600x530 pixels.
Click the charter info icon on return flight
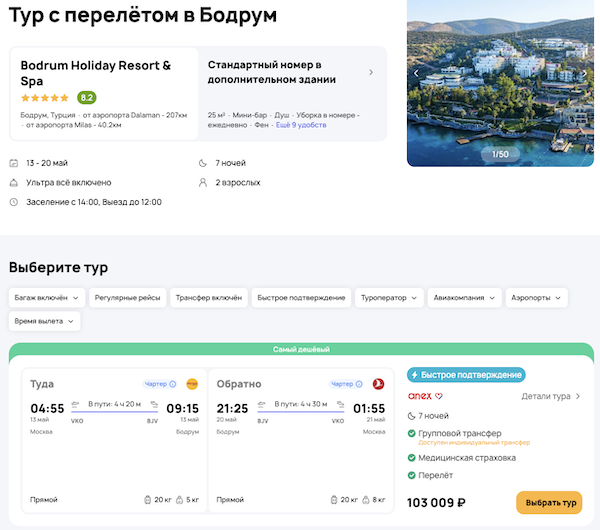[361, 383]
